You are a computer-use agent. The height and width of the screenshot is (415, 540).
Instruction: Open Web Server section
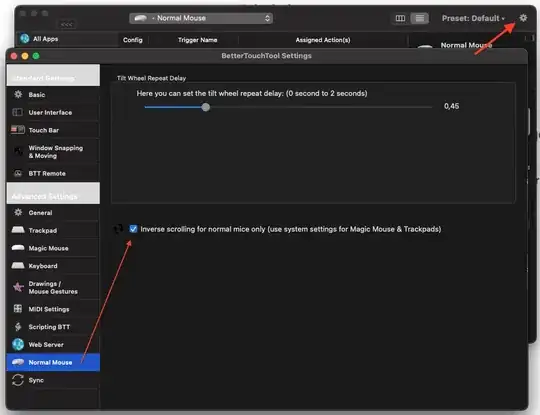pos(53,344)
